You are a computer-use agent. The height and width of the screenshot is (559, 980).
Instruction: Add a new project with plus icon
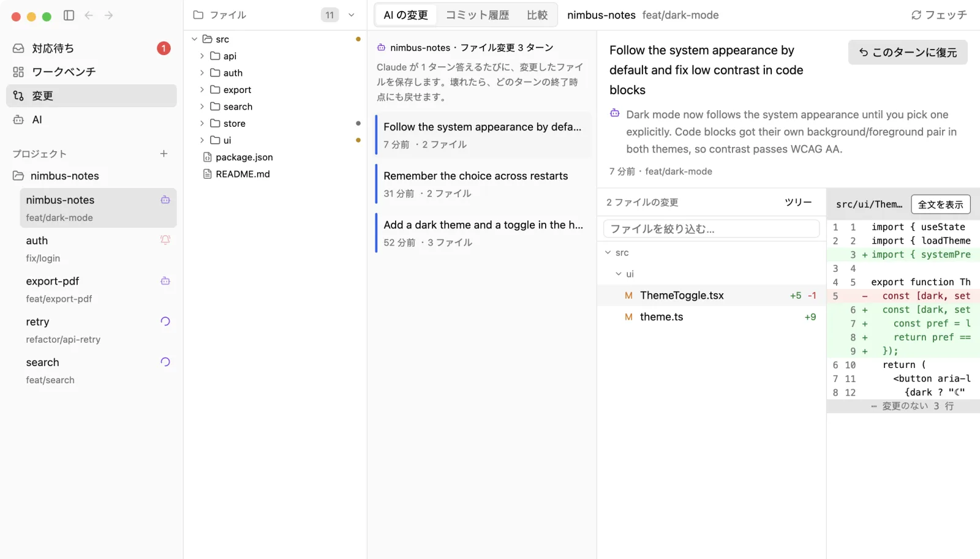point(164,154)
